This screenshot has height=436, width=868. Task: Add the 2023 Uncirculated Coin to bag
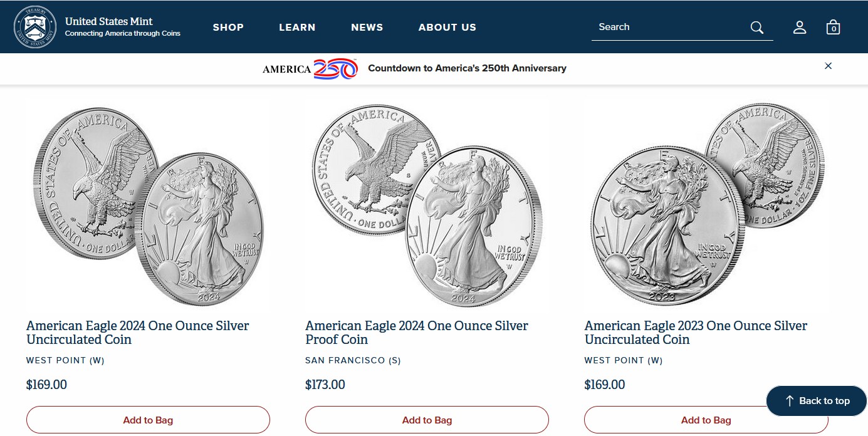pyautogui.click(x=706, y=420)
